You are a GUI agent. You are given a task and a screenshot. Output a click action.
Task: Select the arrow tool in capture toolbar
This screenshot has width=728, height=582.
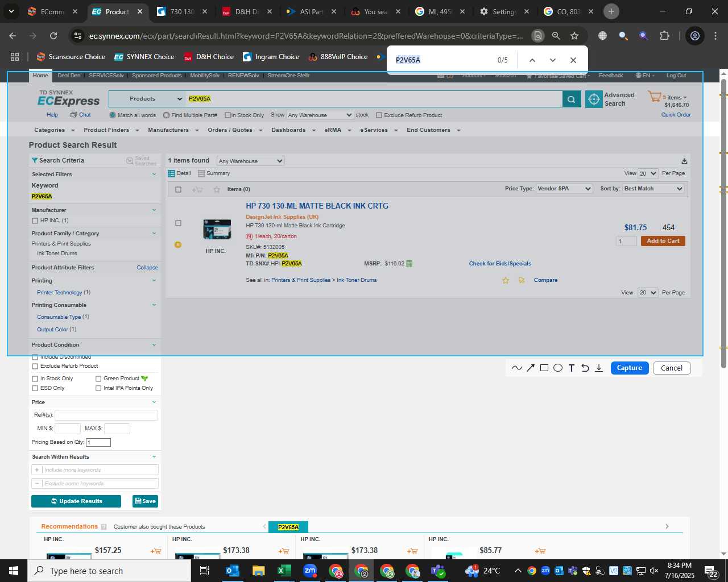point(531,368)
